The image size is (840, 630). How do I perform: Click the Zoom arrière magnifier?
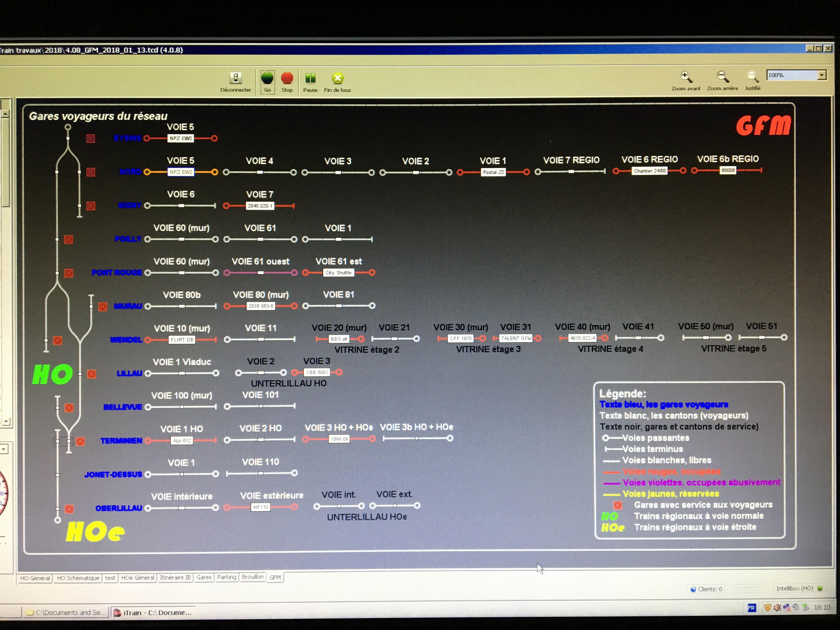pos(723,77)
